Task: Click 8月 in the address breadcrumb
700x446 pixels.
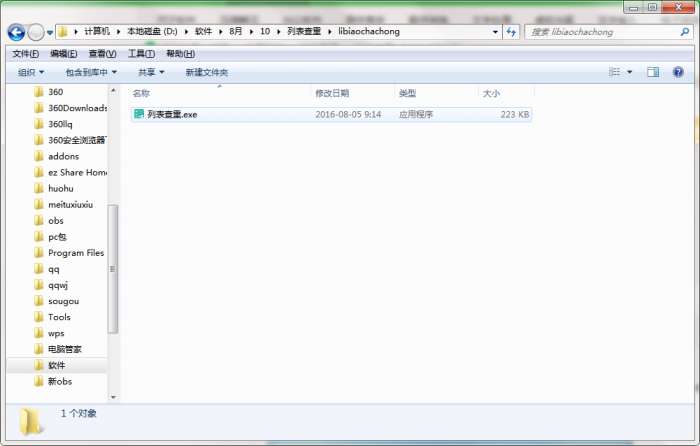Action: click(x=235, y=32)
